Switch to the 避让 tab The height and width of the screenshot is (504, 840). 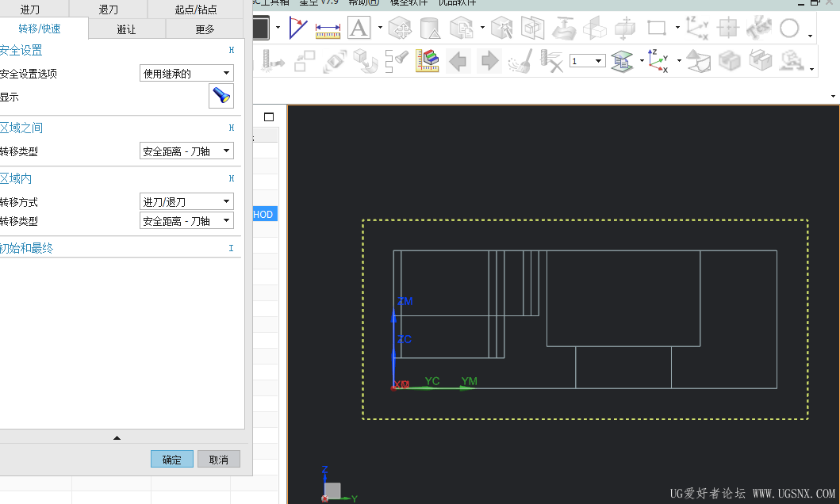[x=126, y=29]
